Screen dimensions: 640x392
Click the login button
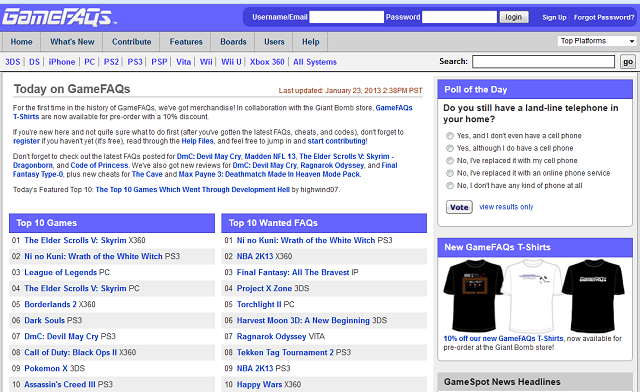tap(514, 17)
